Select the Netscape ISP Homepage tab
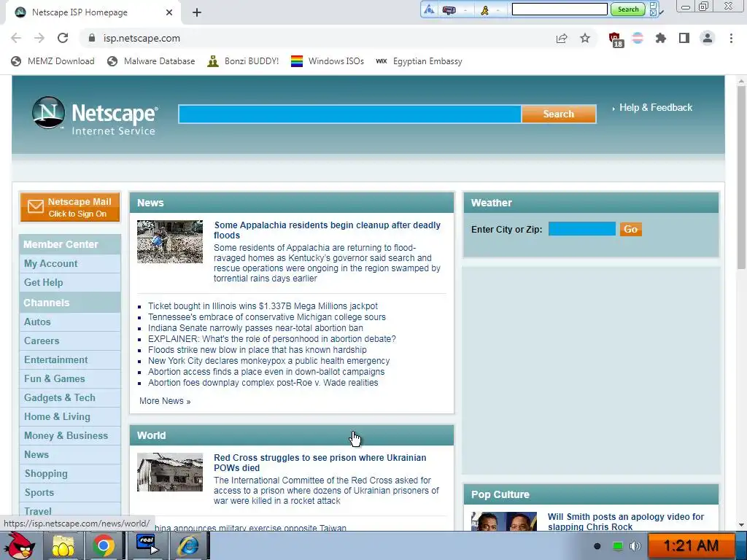The height and width of the screenshot is (560, 747). [x=93, y=12]
